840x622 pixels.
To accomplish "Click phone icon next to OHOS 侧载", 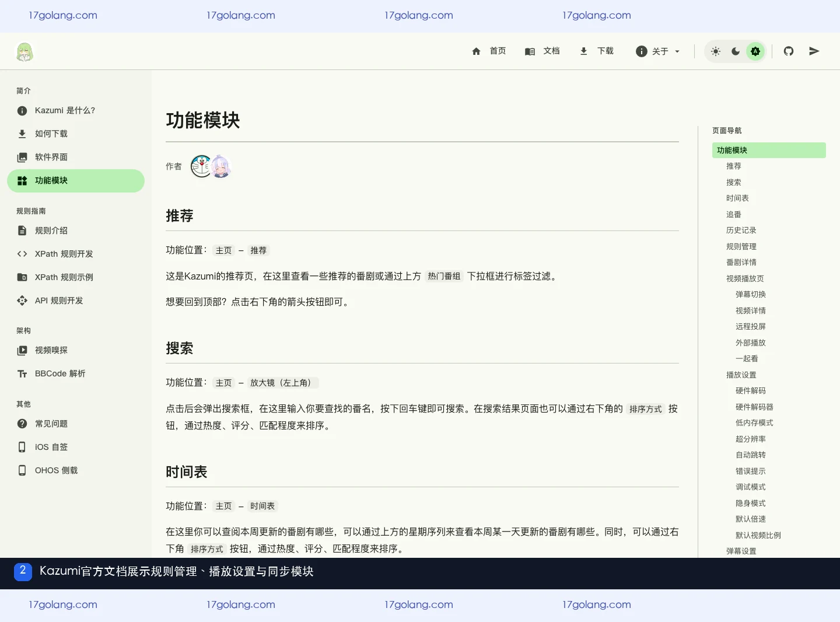I will coord(22,470).
